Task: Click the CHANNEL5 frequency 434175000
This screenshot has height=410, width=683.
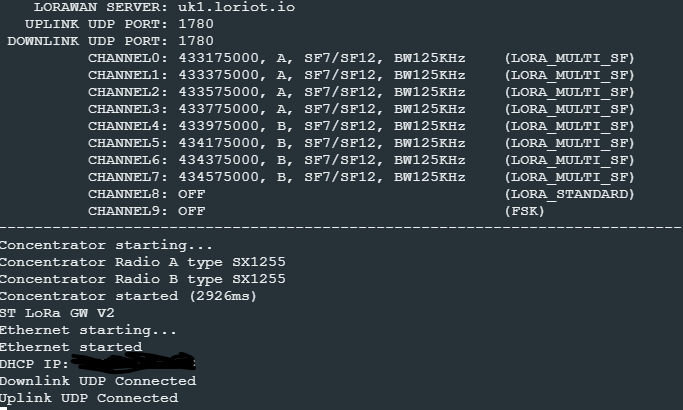Action: point(216,143)
